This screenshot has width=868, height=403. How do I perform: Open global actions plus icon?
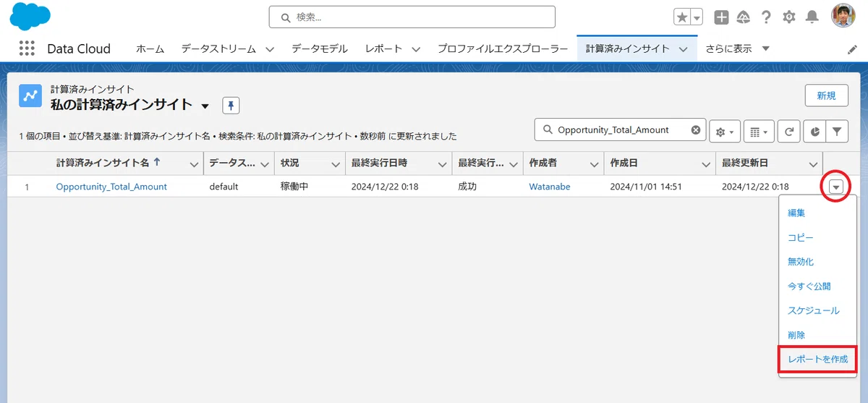coord(720,17)
